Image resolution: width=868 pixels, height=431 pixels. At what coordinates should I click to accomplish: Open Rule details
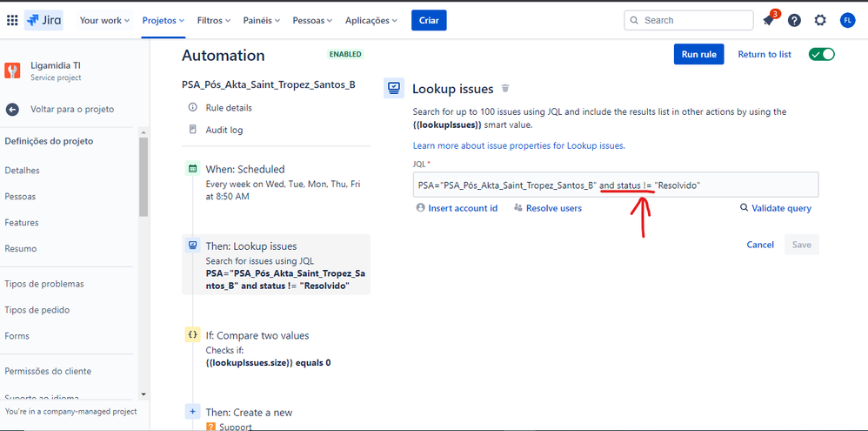[x=229, y=107]
